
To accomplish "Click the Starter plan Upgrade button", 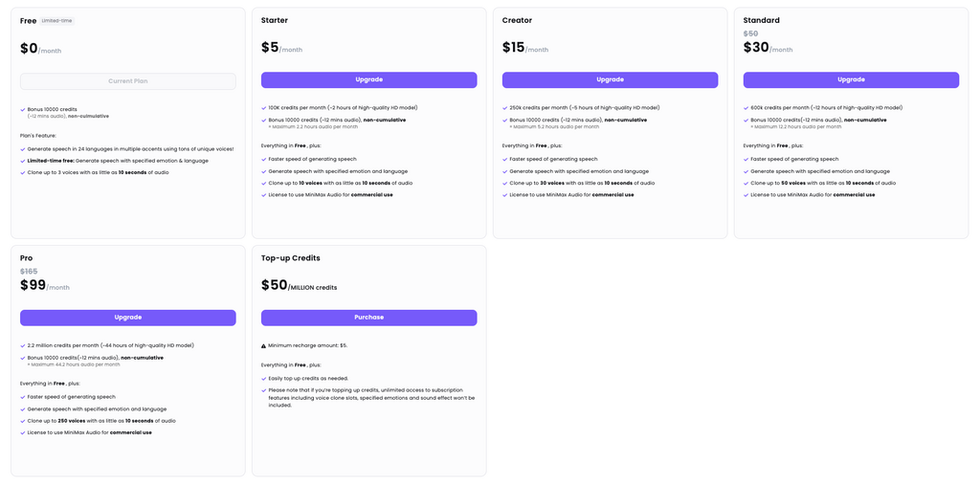I will (x=368, y=80).
